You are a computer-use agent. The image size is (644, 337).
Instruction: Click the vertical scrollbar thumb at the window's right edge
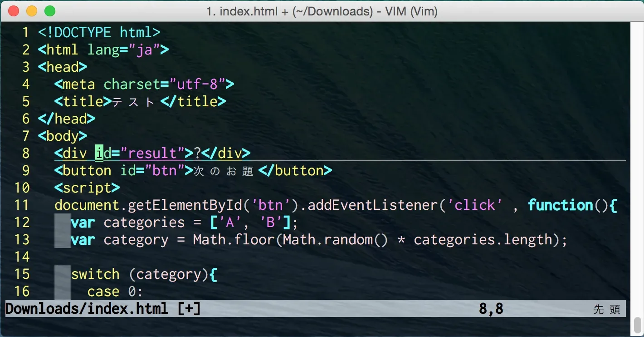pos(637,325)
